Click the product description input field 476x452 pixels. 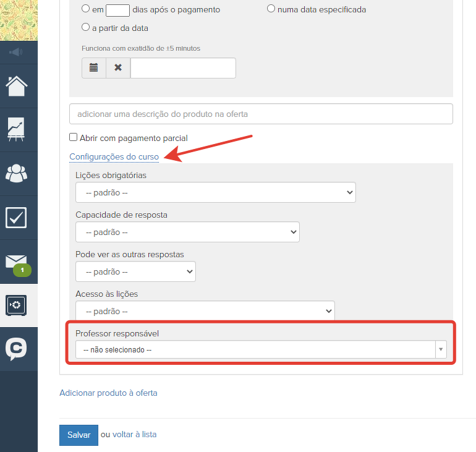click(261, 114)
